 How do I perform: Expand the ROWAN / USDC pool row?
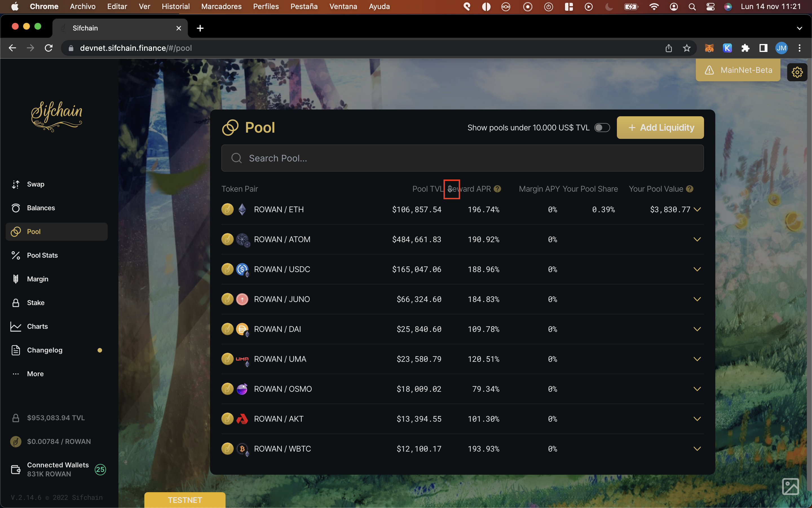(697, 269)
